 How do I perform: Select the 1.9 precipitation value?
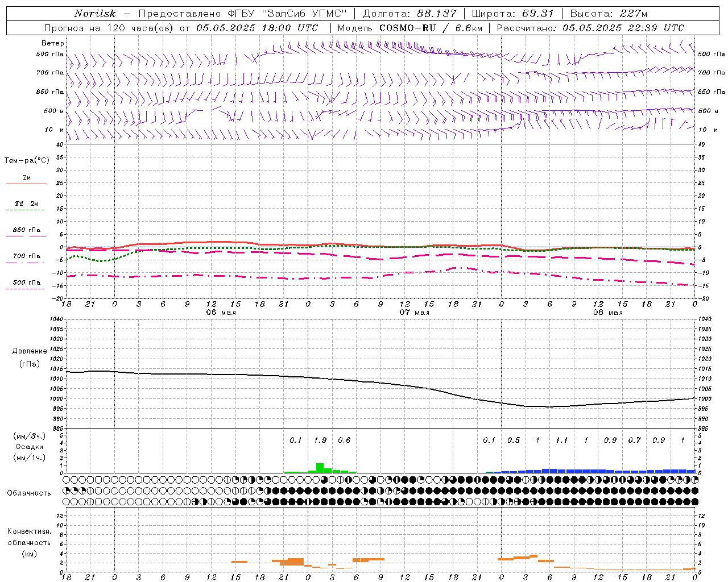point(320,440)
